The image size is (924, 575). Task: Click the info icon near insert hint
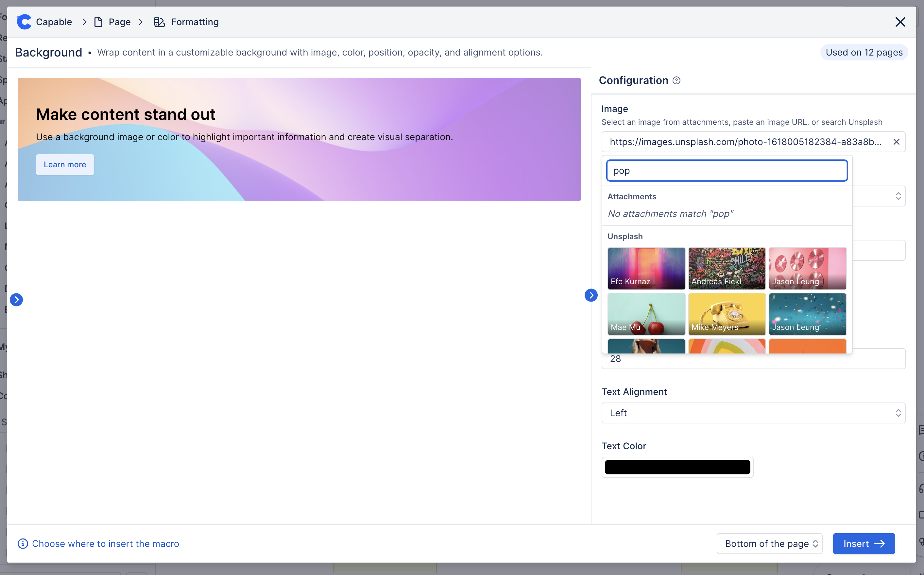point(23,543)
